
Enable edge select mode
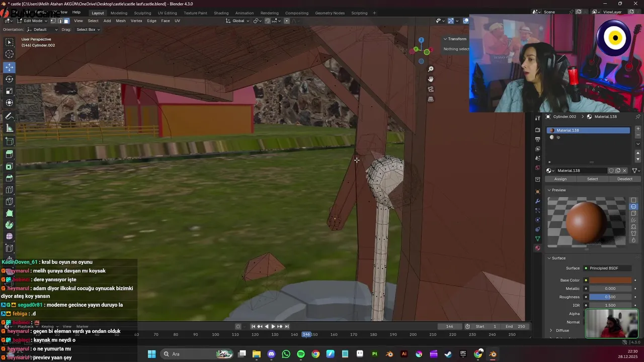pos(60,21)
